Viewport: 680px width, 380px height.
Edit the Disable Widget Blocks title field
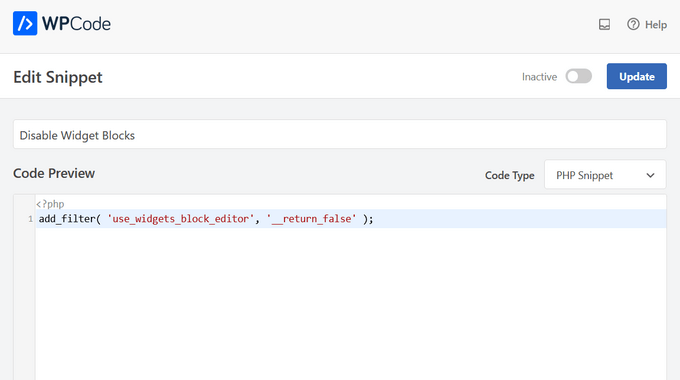tap(340, 135)
